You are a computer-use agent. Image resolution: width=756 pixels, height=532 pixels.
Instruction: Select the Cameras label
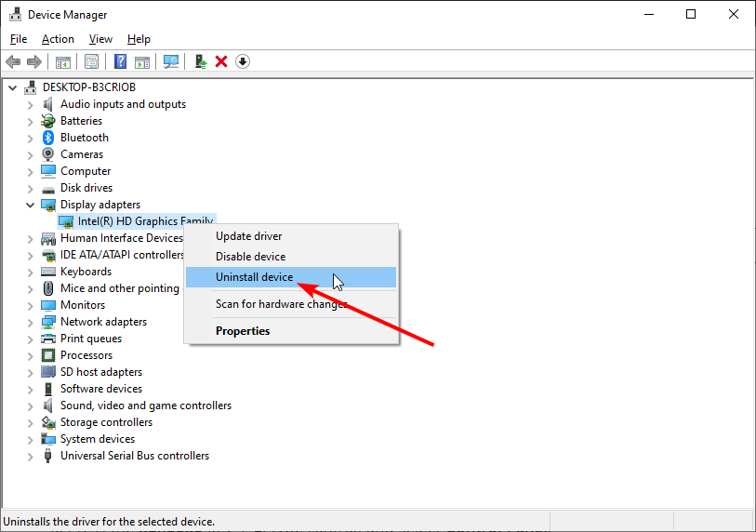(x=82, y=154)
